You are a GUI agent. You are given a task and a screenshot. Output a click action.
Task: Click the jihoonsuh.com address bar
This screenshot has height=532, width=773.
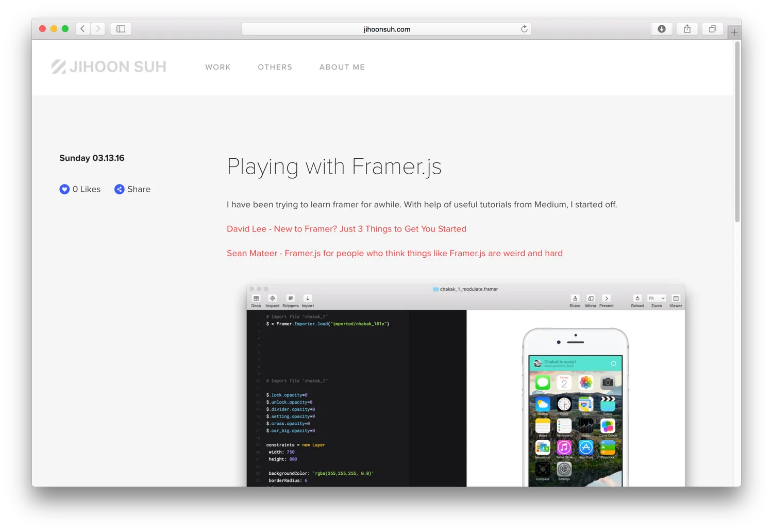(386, 29)
